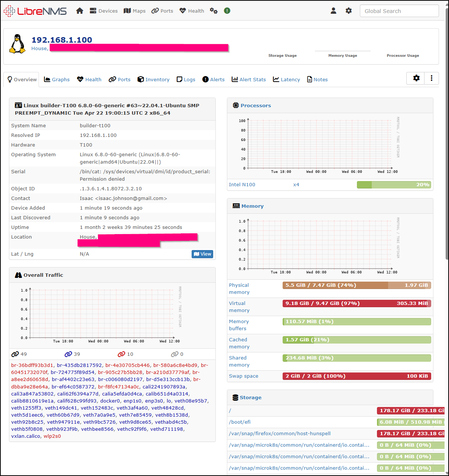Open the Notes tab

coord(318,79)
